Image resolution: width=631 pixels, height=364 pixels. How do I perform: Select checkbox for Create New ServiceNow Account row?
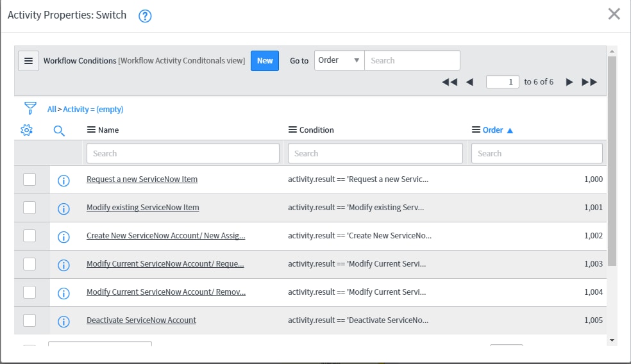click(x=29, y=236)
